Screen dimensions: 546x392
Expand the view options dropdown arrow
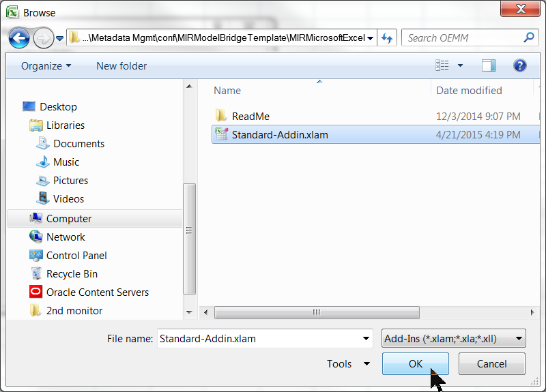coord(460,65)
